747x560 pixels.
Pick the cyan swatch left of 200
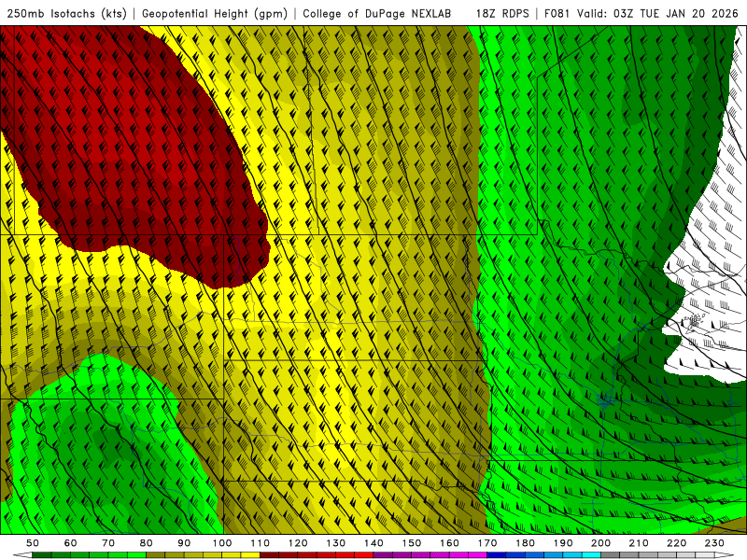pyautogui.click(x=591, y=555)
